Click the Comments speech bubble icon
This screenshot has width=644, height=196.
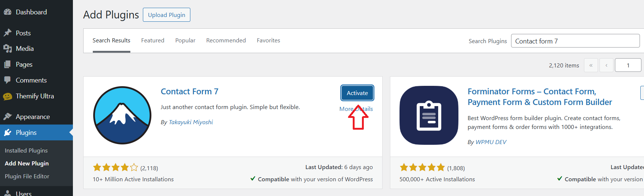point(7,80)
